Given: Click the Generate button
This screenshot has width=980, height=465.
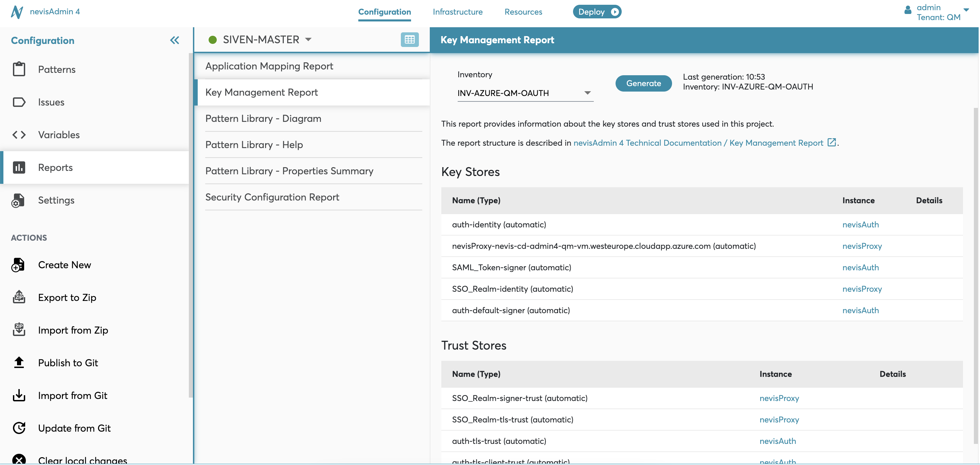Looking at the screenshot, I should 644,83.
